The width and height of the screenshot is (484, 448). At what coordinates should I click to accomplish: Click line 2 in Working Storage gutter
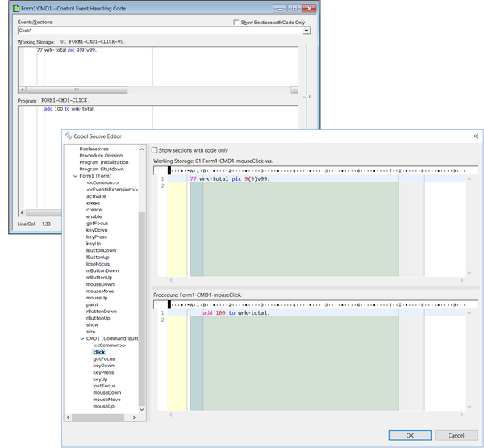tap(162, 186)
